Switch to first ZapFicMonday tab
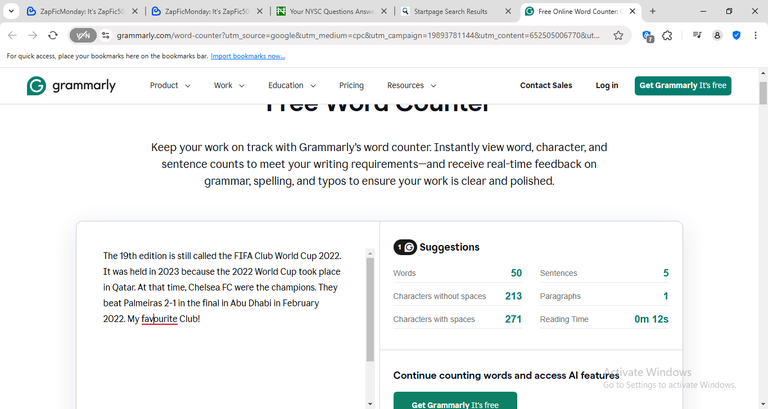Screen dimensions: 768x409 click(x=82, y=11)
